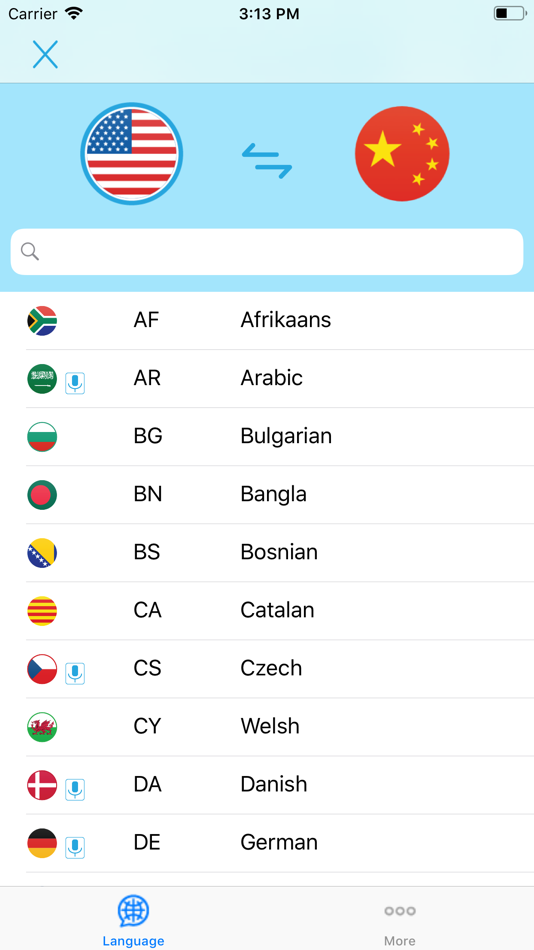
Task: Tap the microphone icon beside Danish
Action: pos(75,789)
